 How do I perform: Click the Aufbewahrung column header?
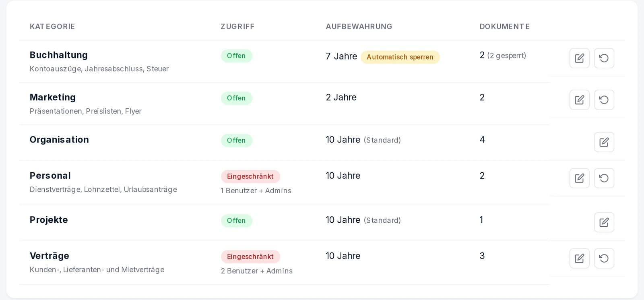[x=359, y=27]
